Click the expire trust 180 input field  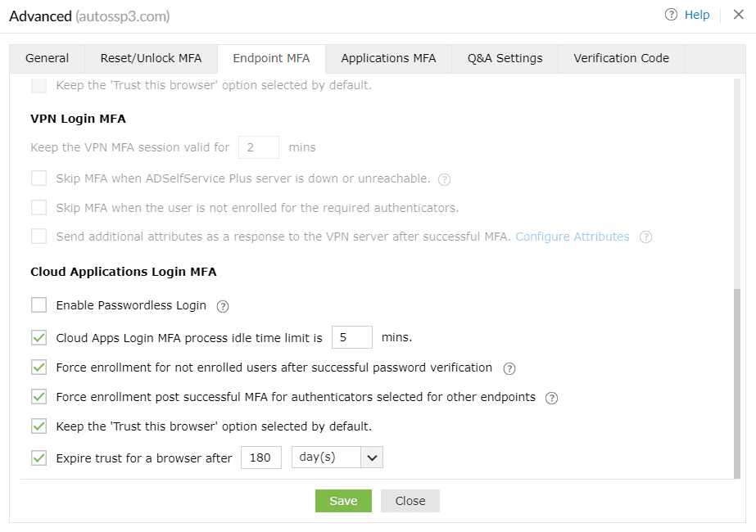[261, 458]
